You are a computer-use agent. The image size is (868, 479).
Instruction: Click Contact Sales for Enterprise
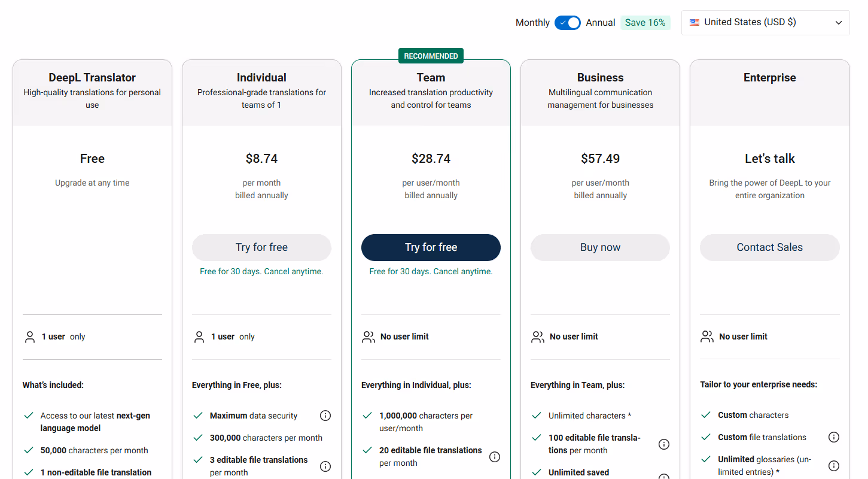(770, 247)
